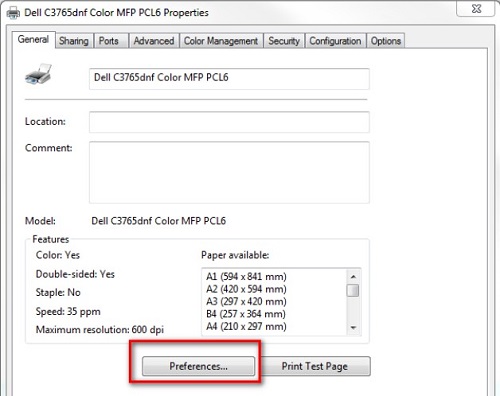The width and height of the screenshot is (500, 396).
Task: Click the 'Double-sided: Yes' text
Action: [x=75, y=274]
